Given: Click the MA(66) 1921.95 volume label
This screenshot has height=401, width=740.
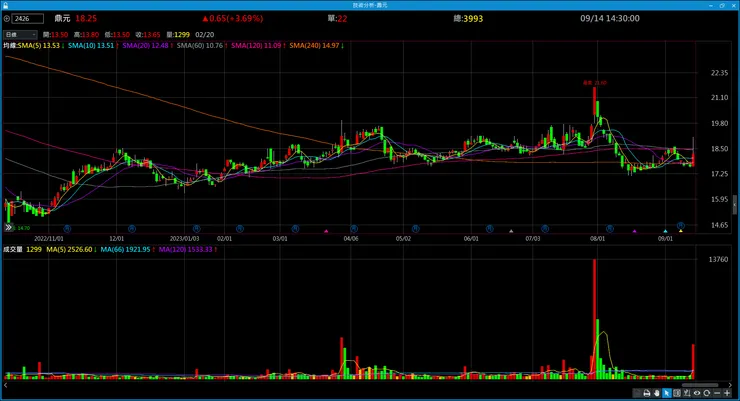Looking at the screenshot, I should [x=127, y=250].
